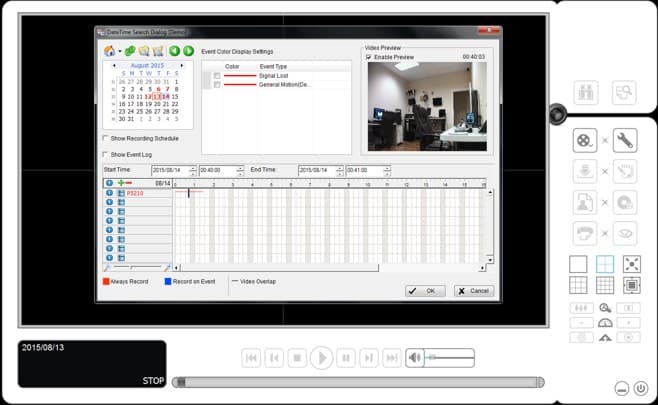Viewport: 658px width, 405px height.
Task: Tick the Show Event Log checkbox
Action: coord(107,154)
